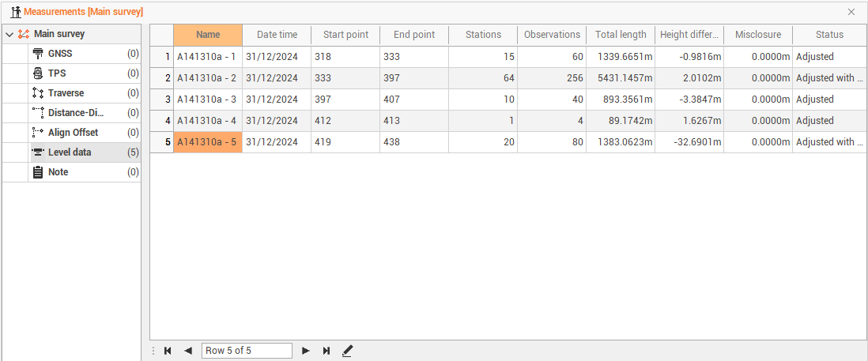This screenshot has height=361, width=868.
Task: Collapse the Main survey tree node
Action: coord(9,35)
